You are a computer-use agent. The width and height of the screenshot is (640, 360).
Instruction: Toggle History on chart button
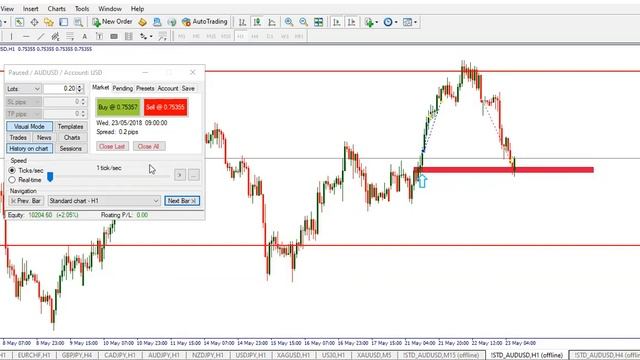[29, 149]
